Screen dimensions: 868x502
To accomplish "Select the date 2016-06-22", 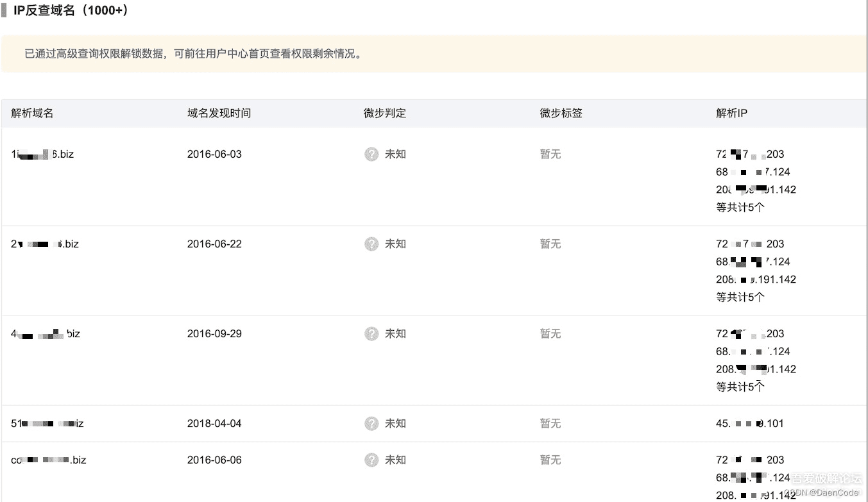I will coord(214,244).
